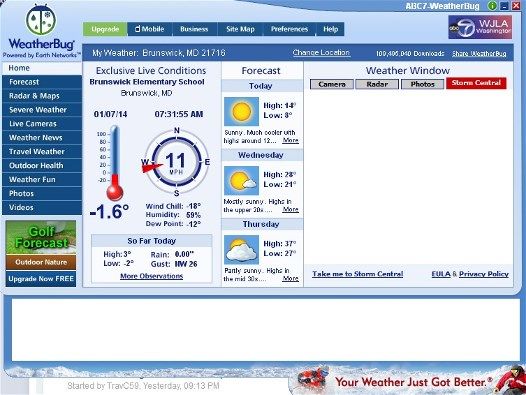Click the More Observations link
This screenshot has height=395, width=526.
coord(152,276)
